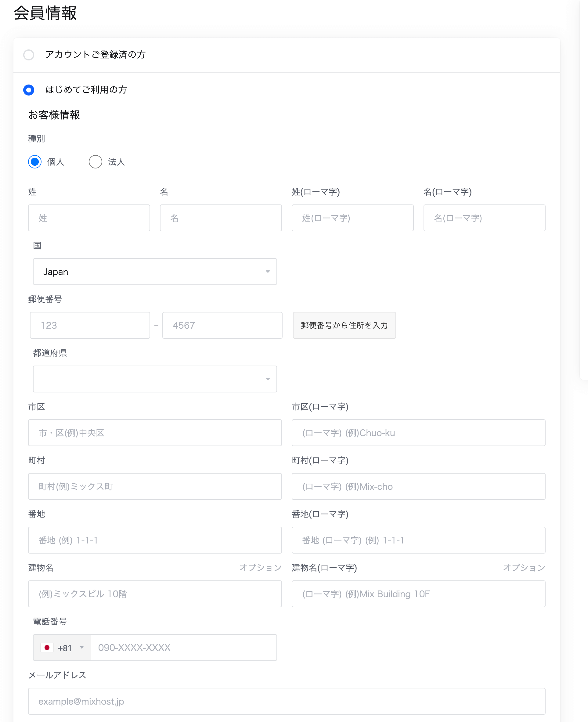Open the 都道府県 dropdown
The image size is (588, 722).
click(155, 379)
